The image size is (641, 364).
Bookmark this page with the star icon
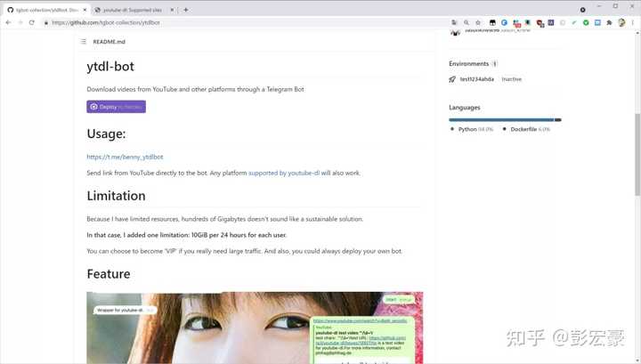(x=478, y=22)
